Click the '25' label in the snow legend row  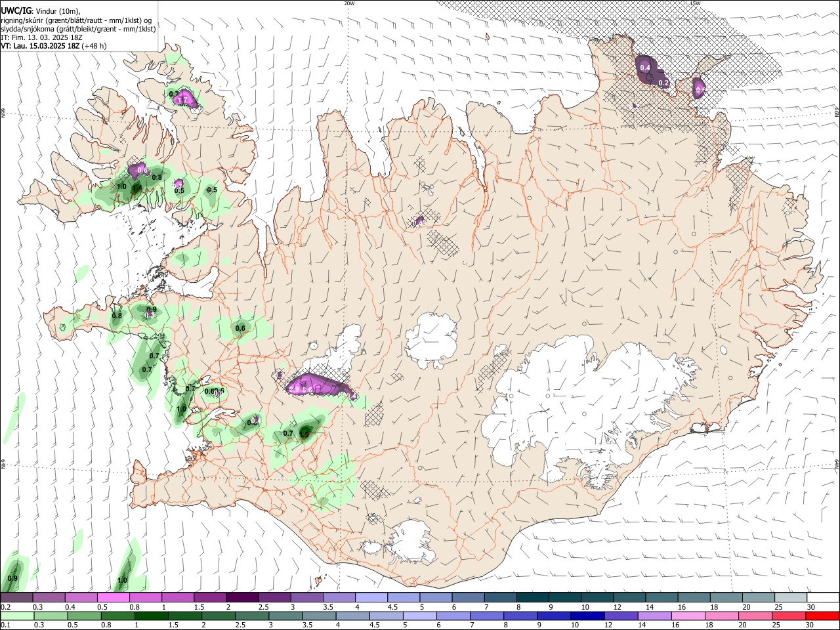pyautogui.click(x=778, y=608)
